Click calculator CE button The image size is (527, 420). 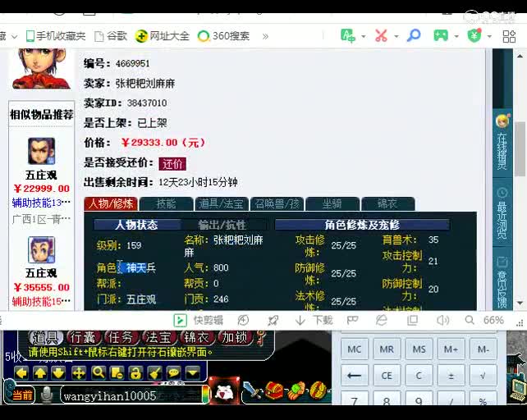point(387,376)
